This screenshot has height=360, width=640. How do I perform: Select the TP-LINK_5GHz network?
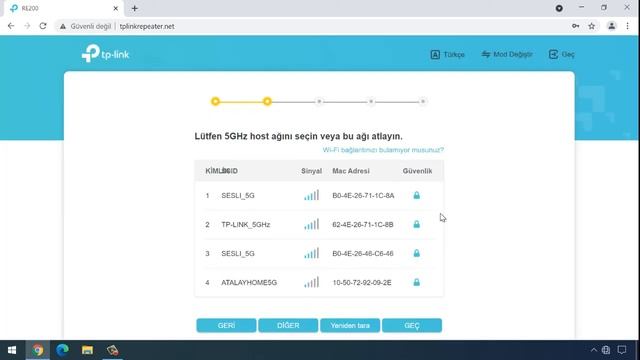tap(319, 224)
